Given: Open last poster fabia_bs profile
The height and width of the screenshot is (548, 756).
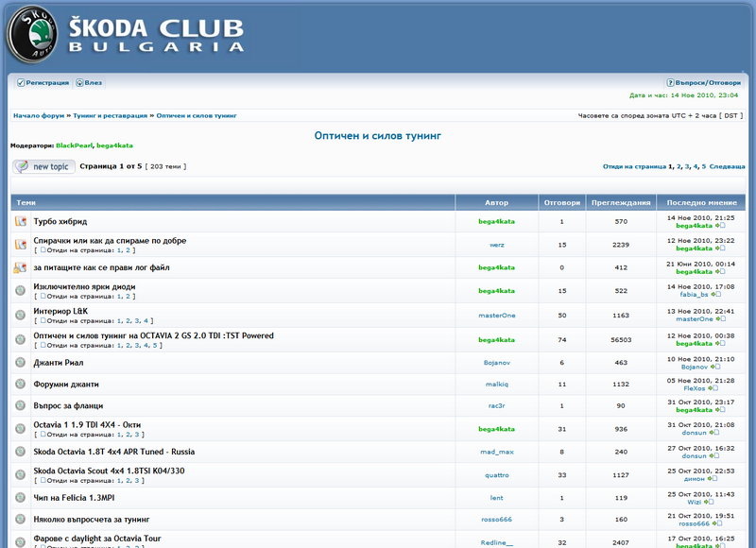Looking at the screenshot, I should 694,295.
